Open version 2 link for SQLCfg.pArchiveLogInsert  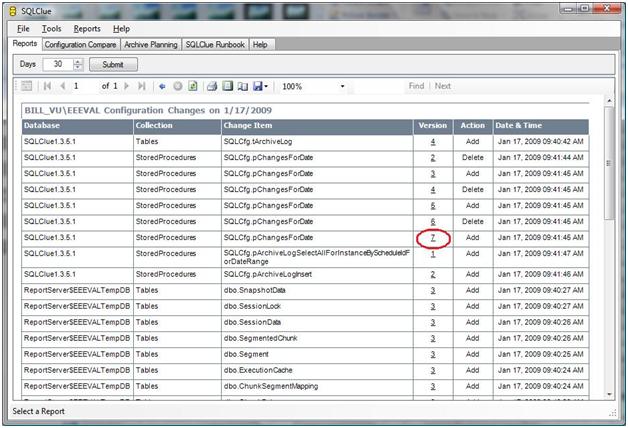click(x=433, y=275)
